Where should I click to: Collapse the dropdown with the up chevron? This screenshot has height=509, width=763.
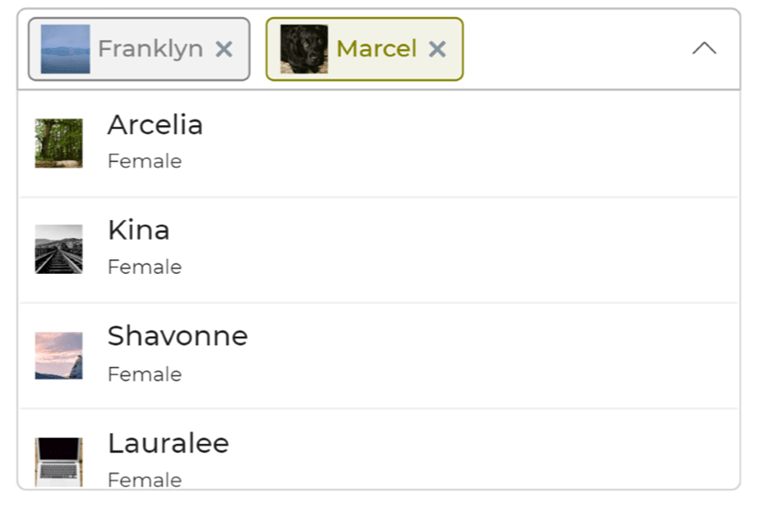(704, 48)
